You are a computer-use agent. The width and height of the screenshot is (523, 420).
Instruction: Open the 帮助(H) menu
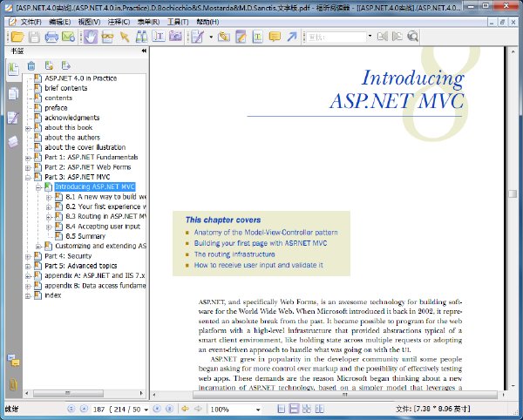pos(207,22)
